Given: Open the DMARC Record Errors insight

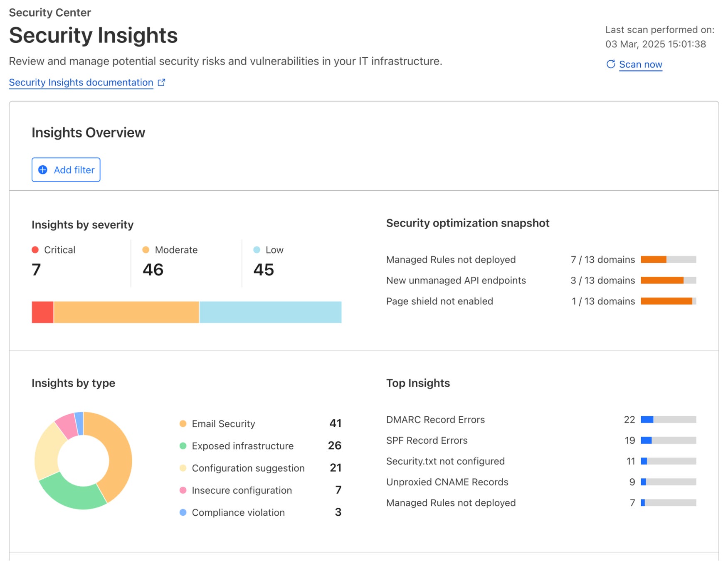Looking at the screenshot, I should 435,420.
